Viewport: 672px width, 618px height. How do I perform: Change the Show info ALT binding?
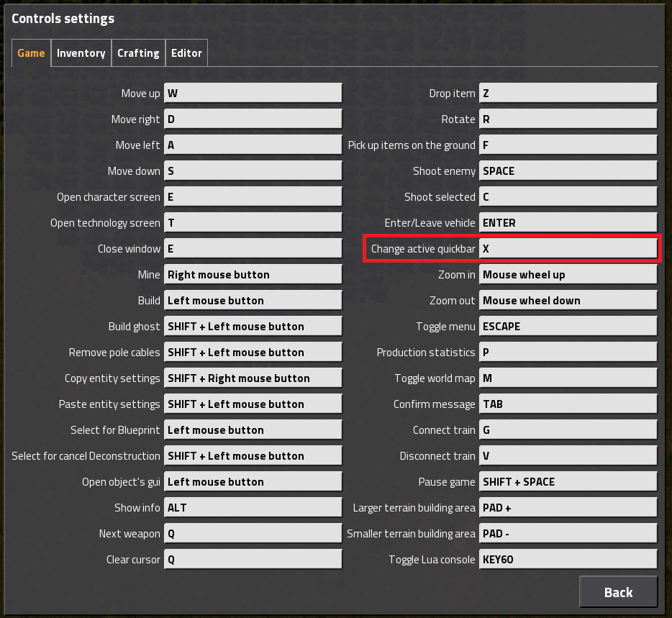pos(253,507)
